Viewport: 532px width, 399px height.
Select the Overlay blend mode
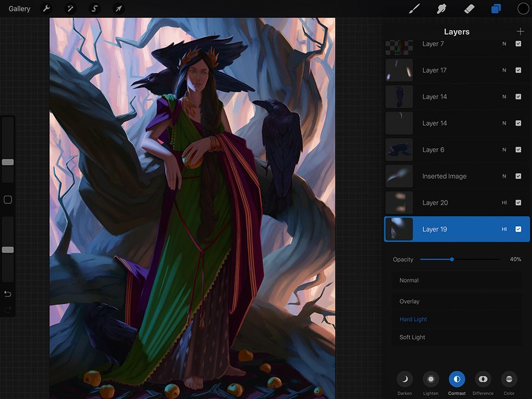tap(412, 301)
